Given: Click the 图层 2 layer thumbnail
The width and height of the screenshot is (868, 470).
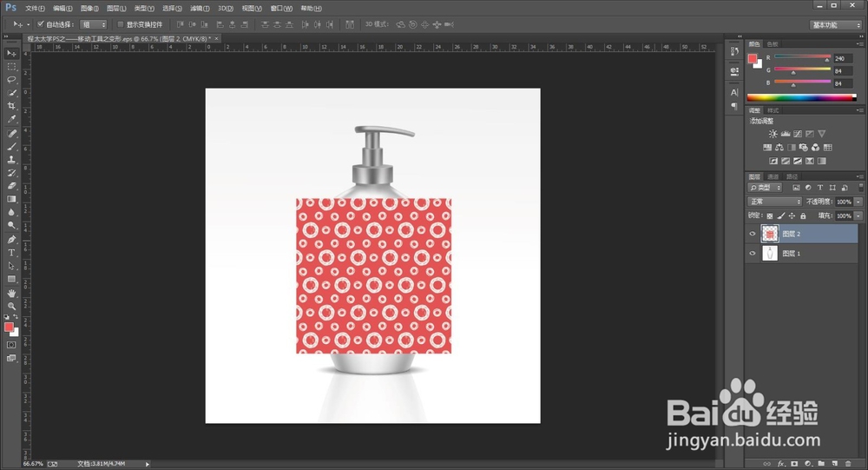Looking at the screenshot, I should click(x=770, y=234).
